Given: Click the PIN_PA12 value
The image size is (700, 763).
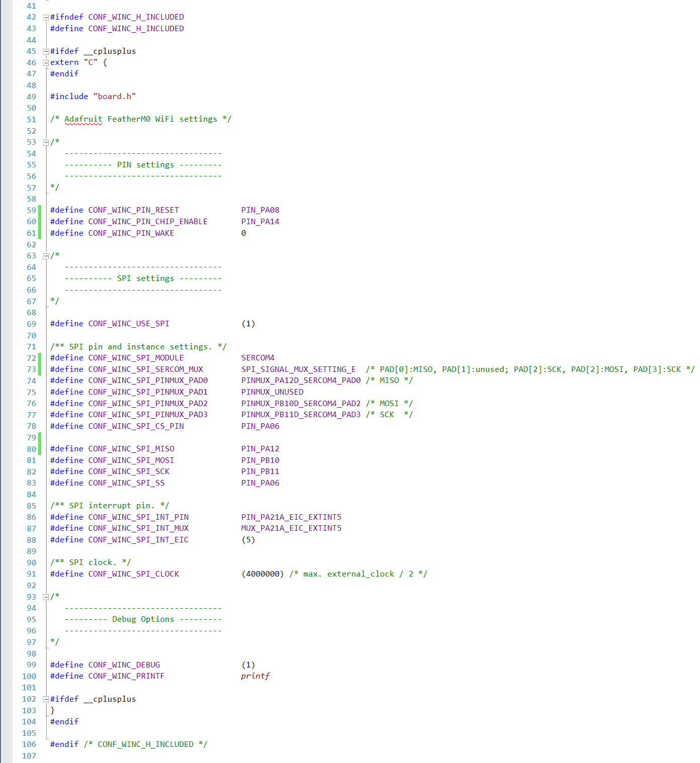Looking at the screenshot, I should [260, 449].
